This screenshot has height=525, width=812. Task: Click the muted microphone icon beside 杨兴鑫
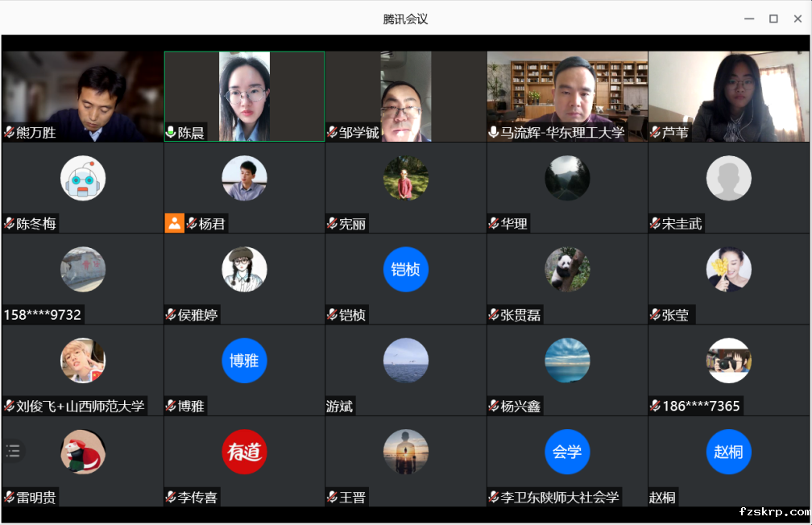(494, 406)
